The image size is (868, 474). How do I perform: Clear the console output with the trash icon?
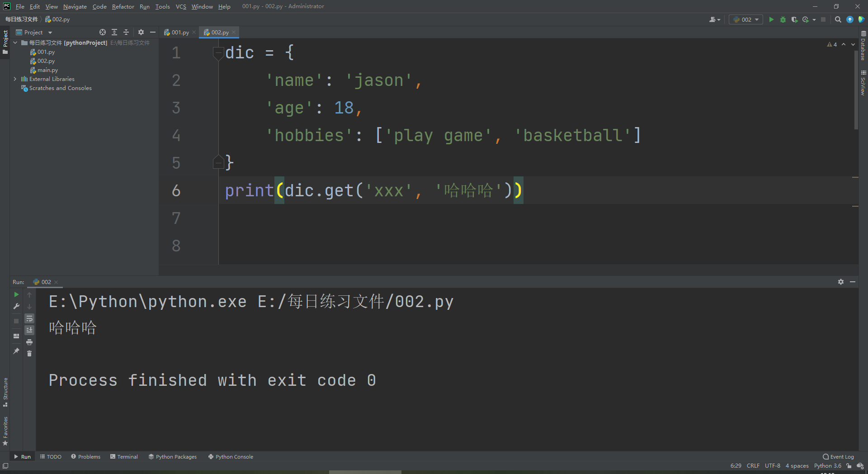[x=29, y=354]
